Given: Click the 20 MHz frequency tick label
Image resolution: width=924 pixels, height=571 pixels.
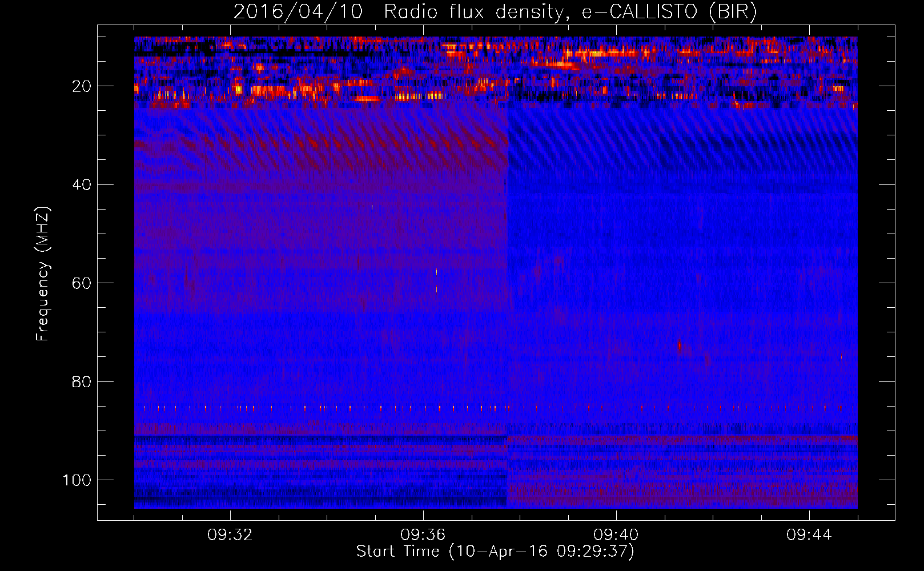Looking at the screenshot, I should [x=82, y=86].
